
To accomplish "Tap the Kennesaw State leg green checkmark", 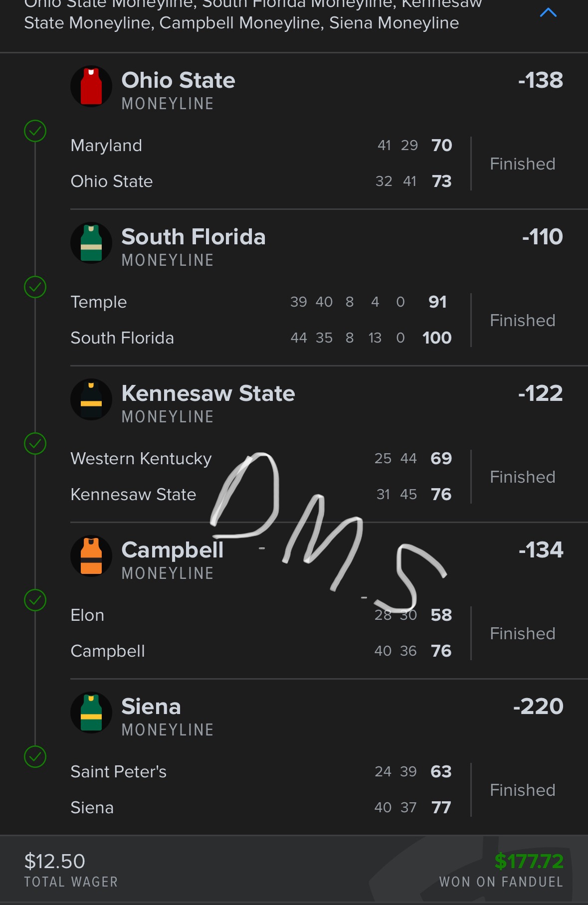I will (35, 444).
